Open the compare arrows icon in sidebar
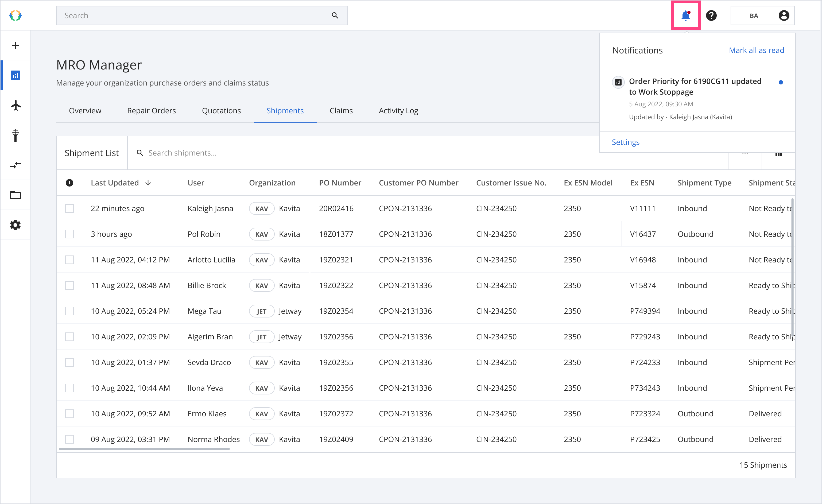The image size is (822, 504). coord(15,165)
